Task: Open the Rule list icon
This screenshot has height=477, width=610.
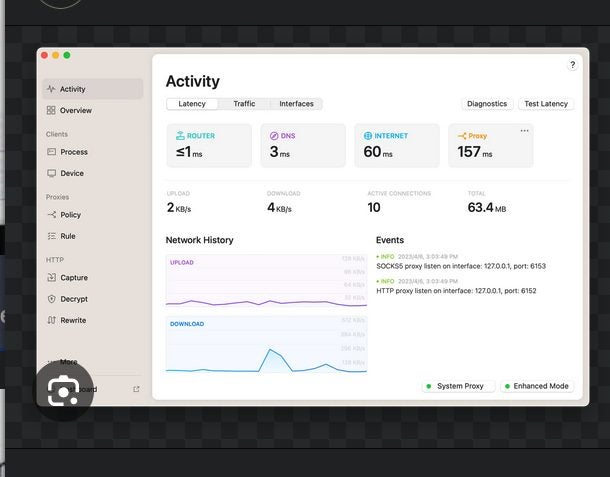Action: pos(51,236)
